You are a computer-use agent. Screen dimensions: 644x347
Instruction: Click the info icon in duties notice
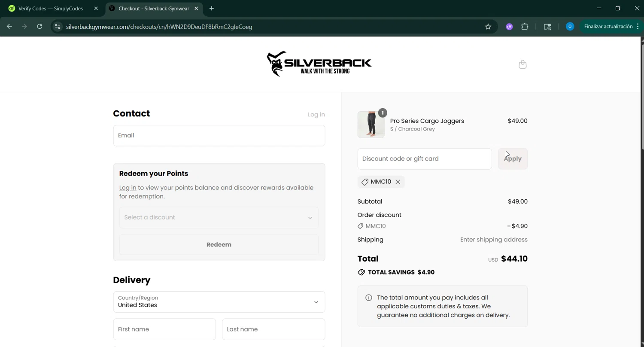click(x=369, y=298)
